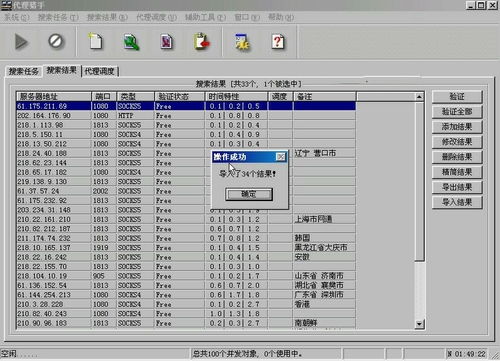Image resolution: width=500 pixels, height=361 pixels.
Task: Select the row with address 61.175.211.69
Action: [x=186, y=106]
